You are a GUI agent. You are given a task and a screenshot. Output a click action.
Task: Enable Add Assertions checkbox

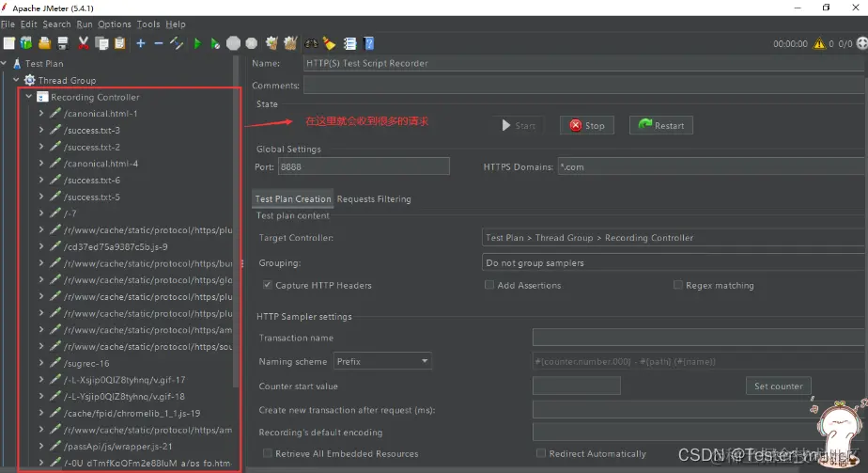(x=488, y=285)
